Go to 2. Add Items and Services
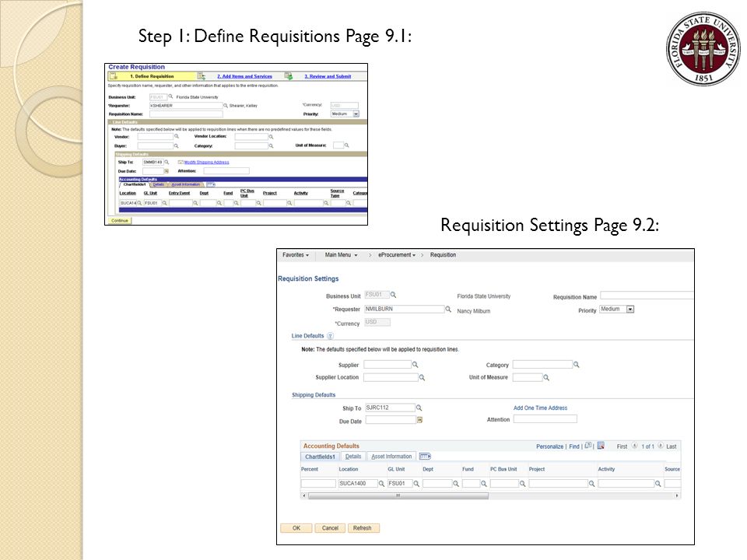 tap(245, 76)
